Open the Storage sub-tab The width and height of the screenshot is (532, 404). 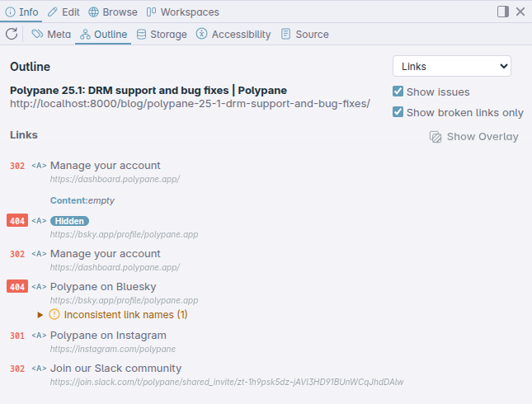click(x=162, y=35)
